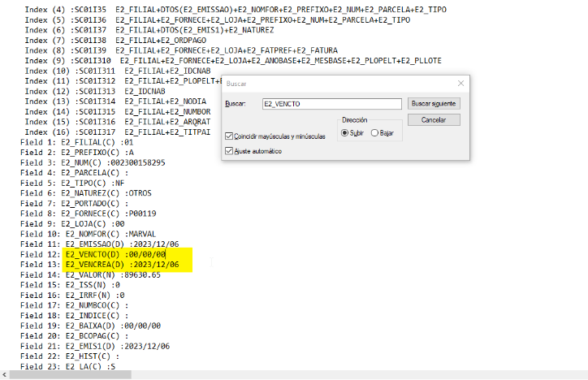Click line Index (12) :SC01I313 E2_IDCNAB

[x=95, y=92]
